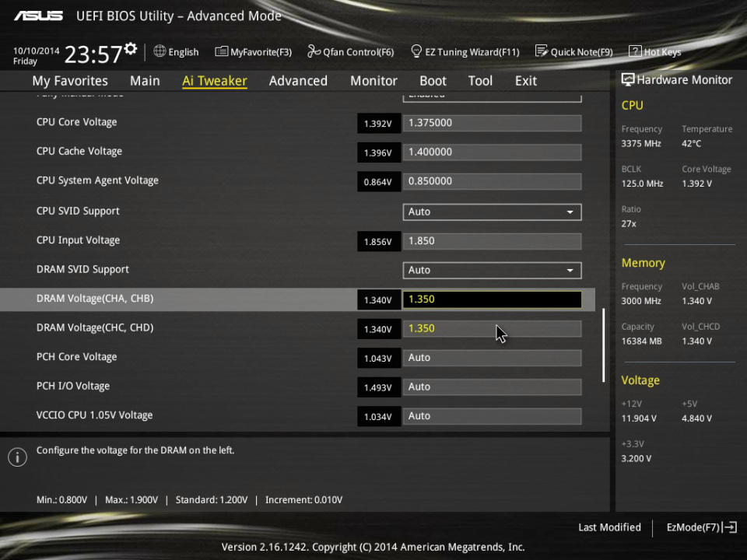Switch to EzMode(F7) text button

[x=693, y=527]
